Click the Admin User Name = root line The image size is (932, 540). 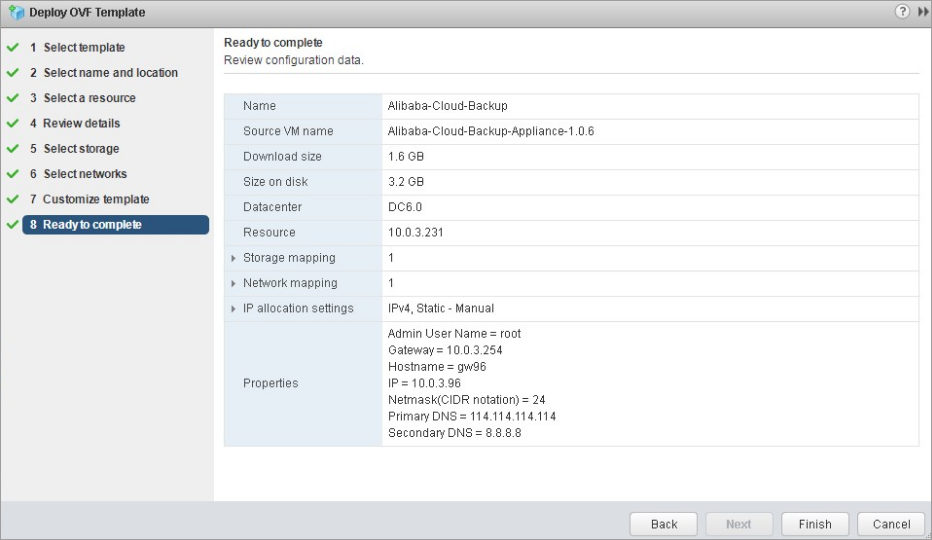454,334
